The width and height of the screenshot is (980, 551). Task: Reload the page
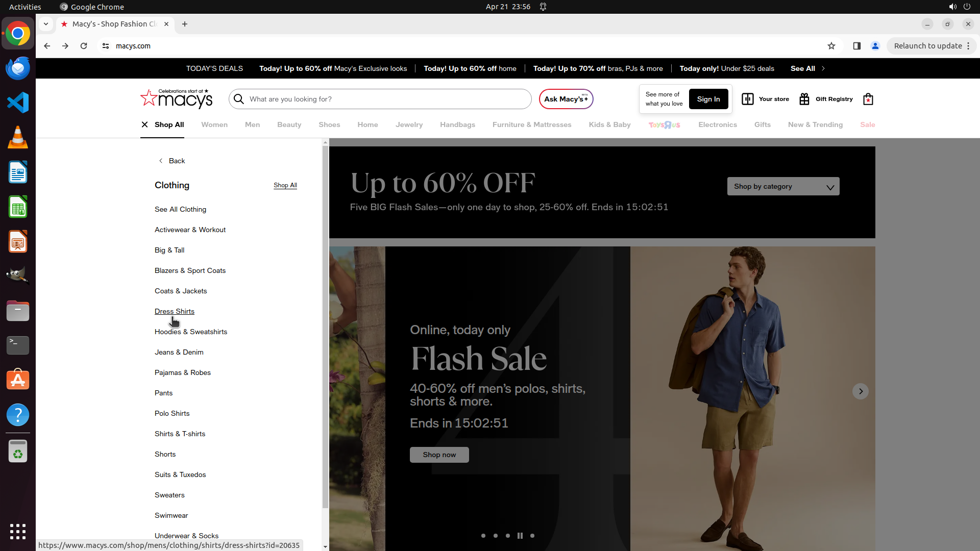(x=84, y=46)
